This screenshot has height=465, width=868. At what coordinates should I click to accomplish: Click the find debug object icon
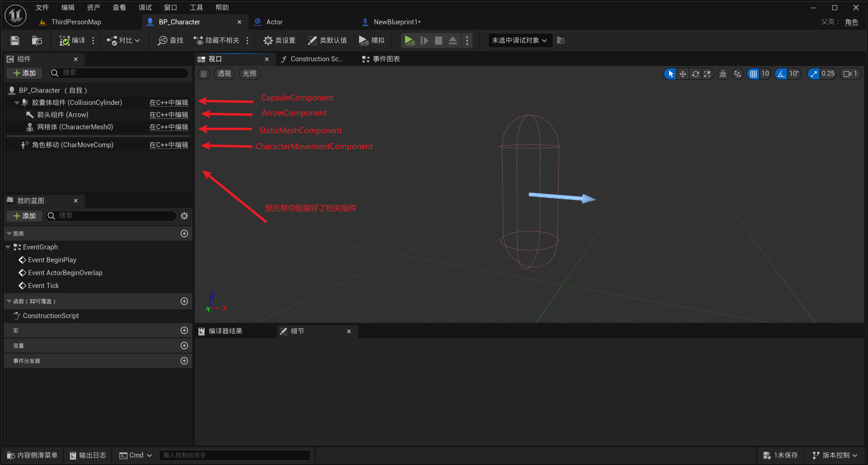(561, 41)
